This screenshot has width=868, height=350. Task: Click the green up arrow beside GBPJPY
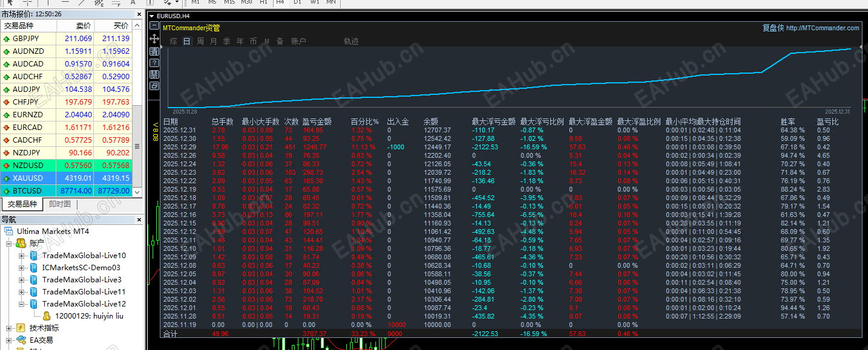pyautogui.click(x=7, y=39)
